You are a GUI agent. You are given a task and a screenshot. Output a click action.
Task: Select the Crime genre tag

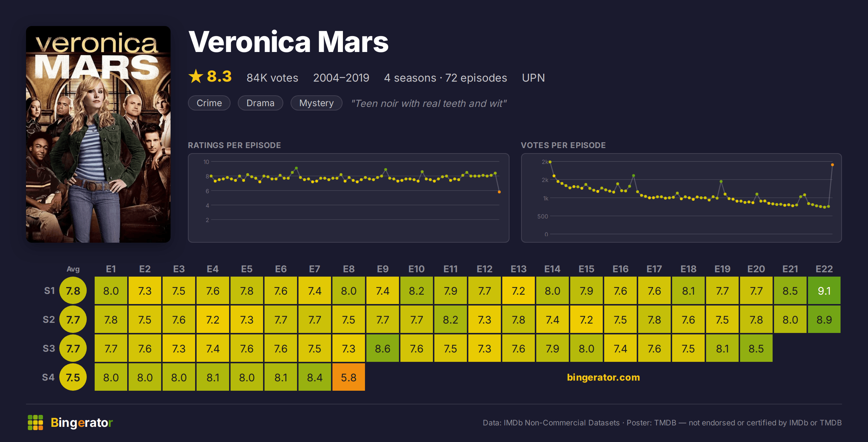[x=209, y=103]
